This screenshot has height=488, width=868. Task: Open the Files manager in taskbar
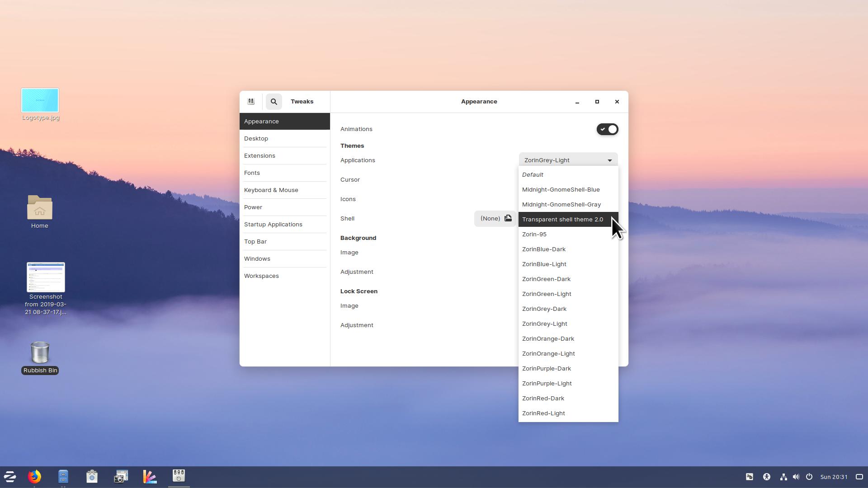click(63, 477)
